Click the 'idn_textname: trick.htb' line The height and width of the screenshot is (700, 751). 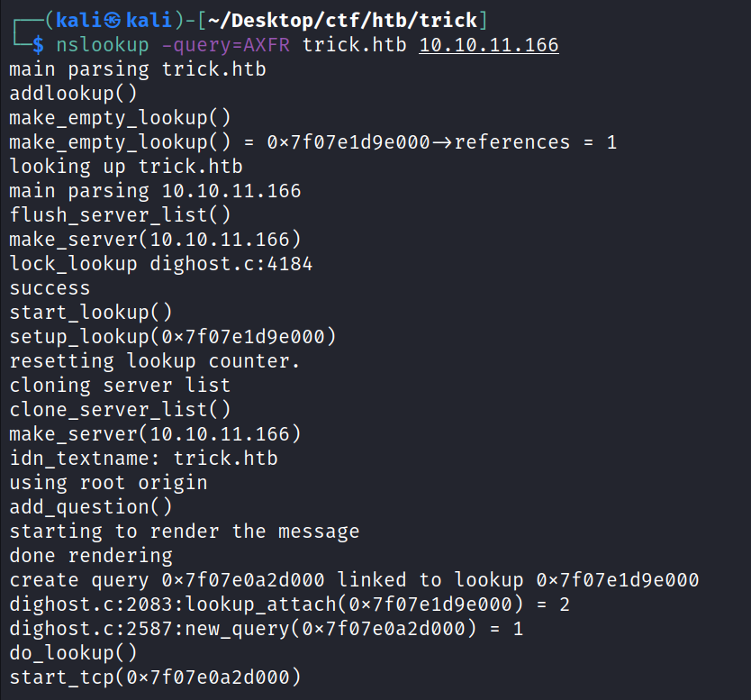point(143,459)
